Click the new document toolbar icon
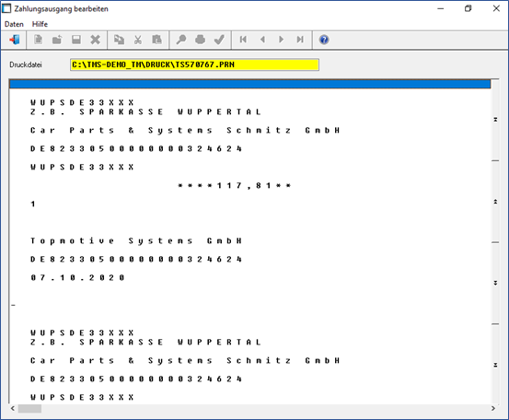This screenshot has height=420, width=509. [38, 40]
